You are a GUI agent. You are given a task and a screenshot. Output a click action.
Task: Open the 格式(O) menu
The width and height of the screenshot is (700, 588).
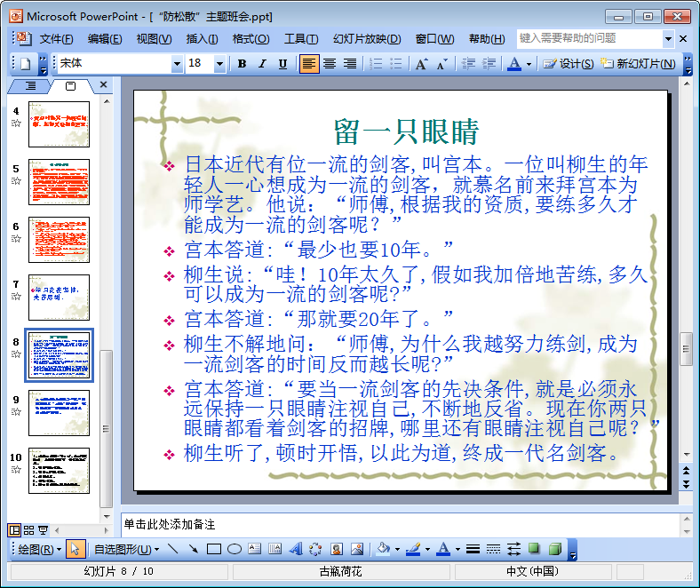pos(251,39)
